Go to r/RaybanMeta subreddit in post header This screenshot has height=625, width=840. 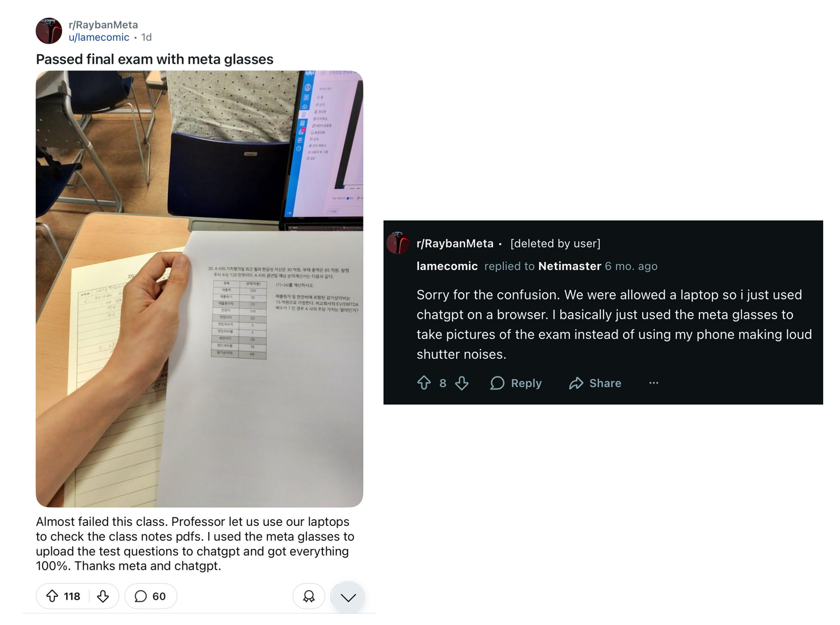click(103, 25)
